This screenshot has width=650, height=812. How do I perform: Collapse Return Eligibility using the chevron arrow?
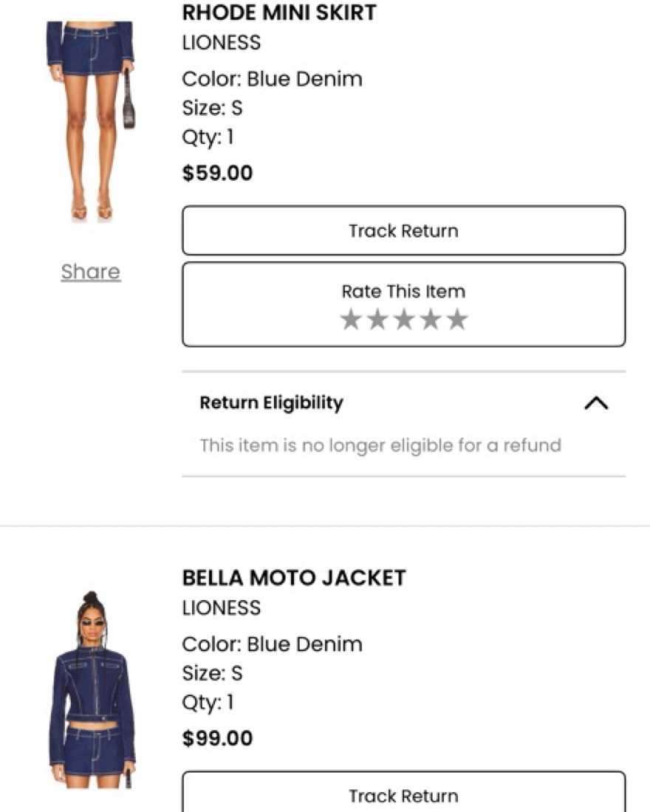[x=596, y=403]
